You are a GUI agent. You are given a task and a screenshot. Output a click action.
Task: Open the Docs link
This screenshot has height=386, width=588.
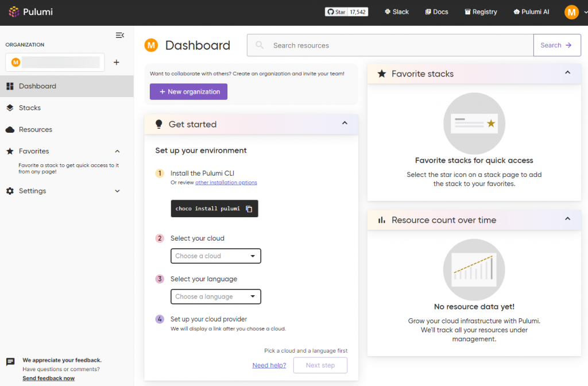(x=436, y=12)
